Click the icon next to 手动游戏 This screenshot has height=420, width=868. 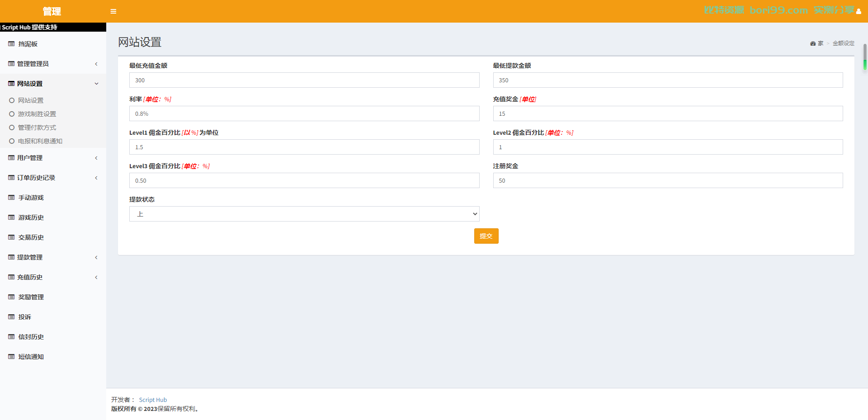point(11,198)
